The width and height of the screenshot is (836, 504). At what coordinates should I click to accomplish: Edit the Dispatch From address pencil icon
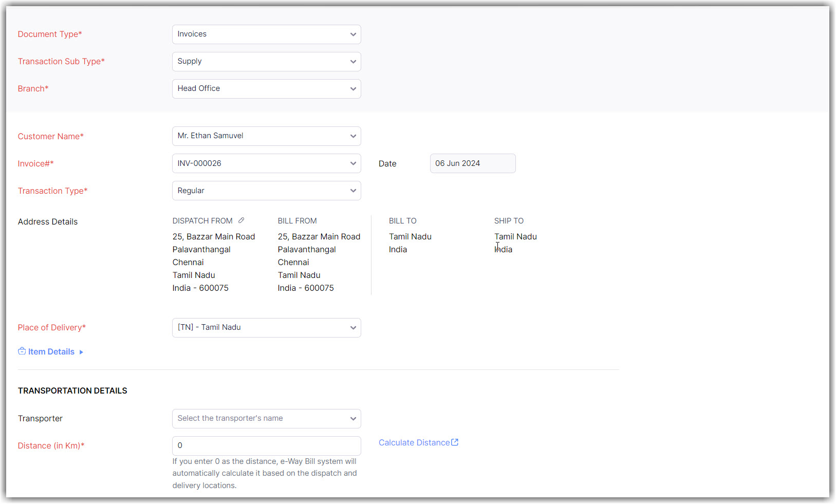click(241, 220)
